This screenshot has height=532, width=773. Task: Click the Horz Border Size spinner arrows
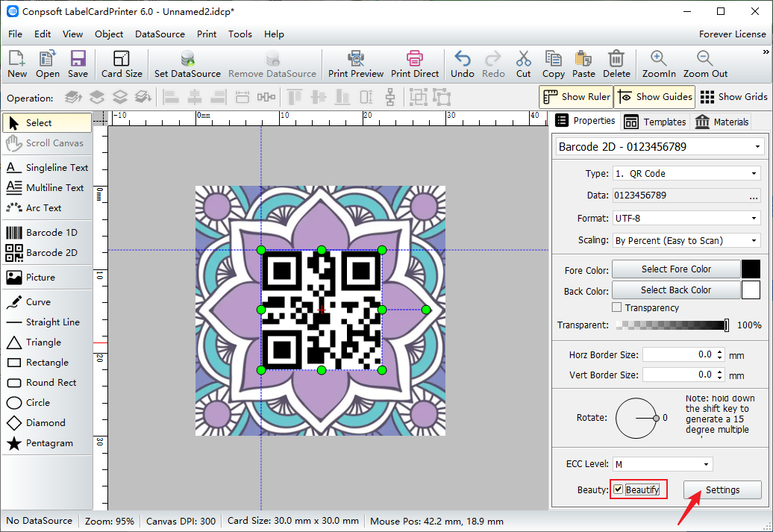pyautogui.click(x=720, y=354)
